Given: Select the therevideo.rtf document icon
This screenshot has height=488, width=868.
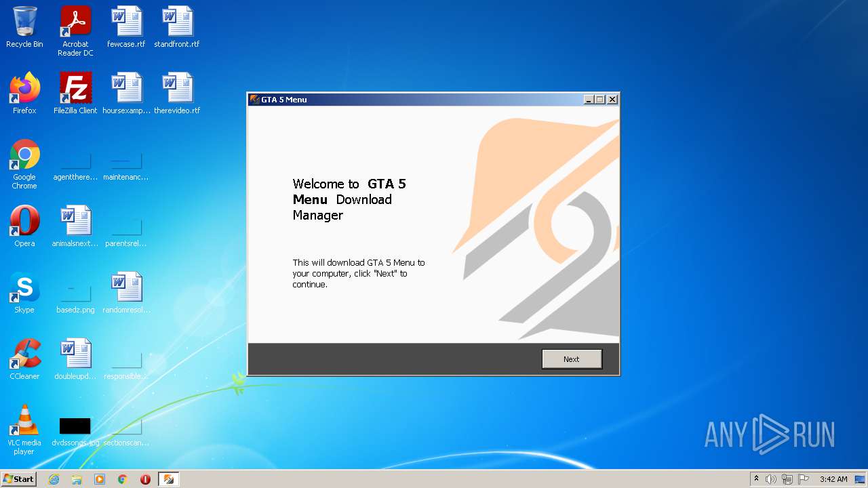Looking at the screenshot, I should [177, 94].
